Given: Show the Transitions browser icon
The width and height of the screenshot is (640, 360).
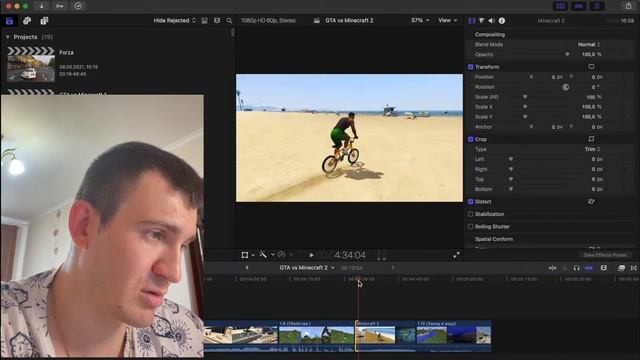Looking at the screenshot, I should [x=633, y=268].
